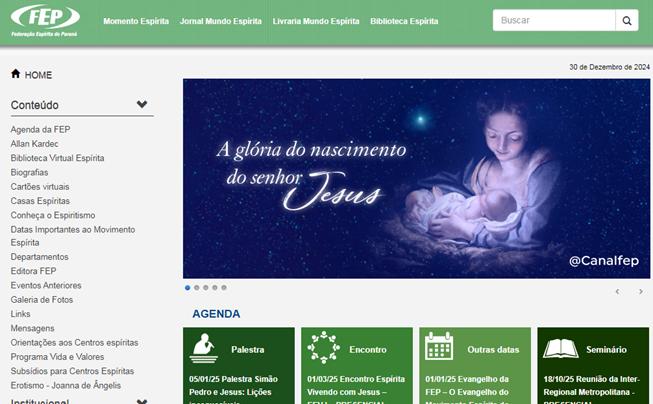Go to next slide with right arrow
This screenshot has height=404, width=653.
641,292
